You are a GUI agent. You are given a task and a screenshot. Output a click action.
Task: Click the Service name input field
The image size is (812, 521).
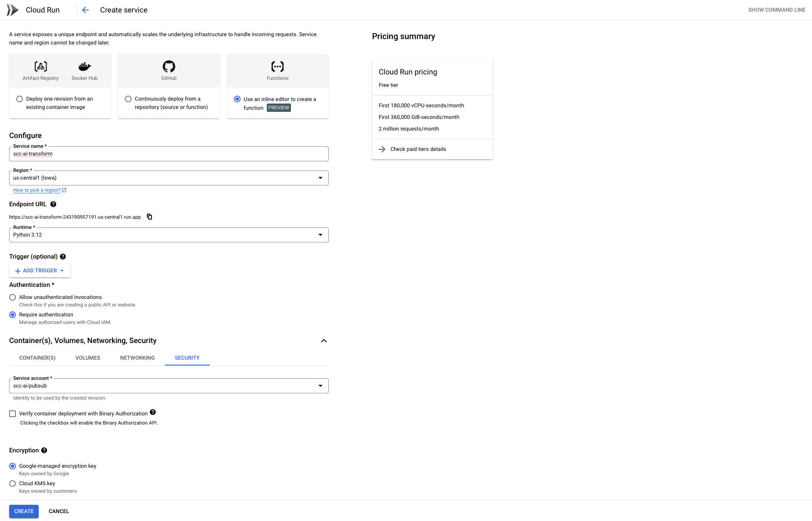(169, 154)
